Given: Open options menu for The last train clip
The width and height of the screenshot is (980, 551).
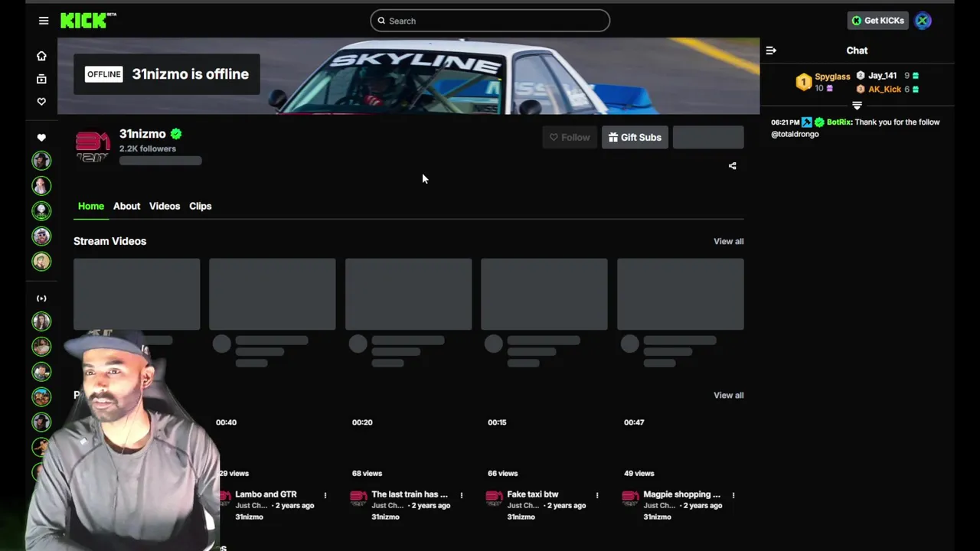Looking at the screenshot, I should (461, 495).
